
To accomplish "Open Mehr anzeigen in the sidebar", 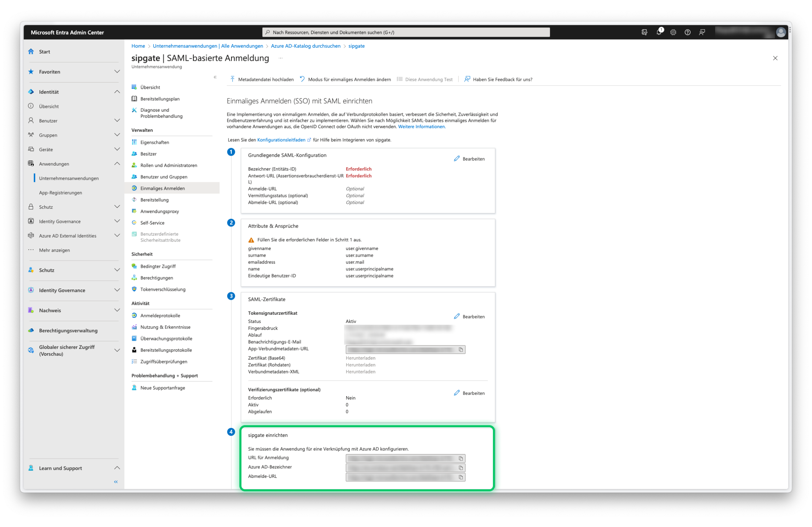I will [x=55, y=250].
